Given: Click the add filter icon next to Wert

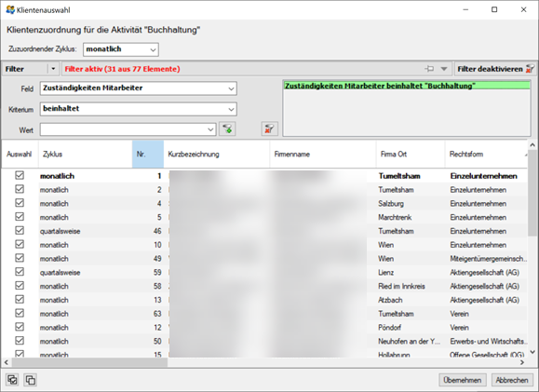Looking at the screenshot, I should (227, 129).
